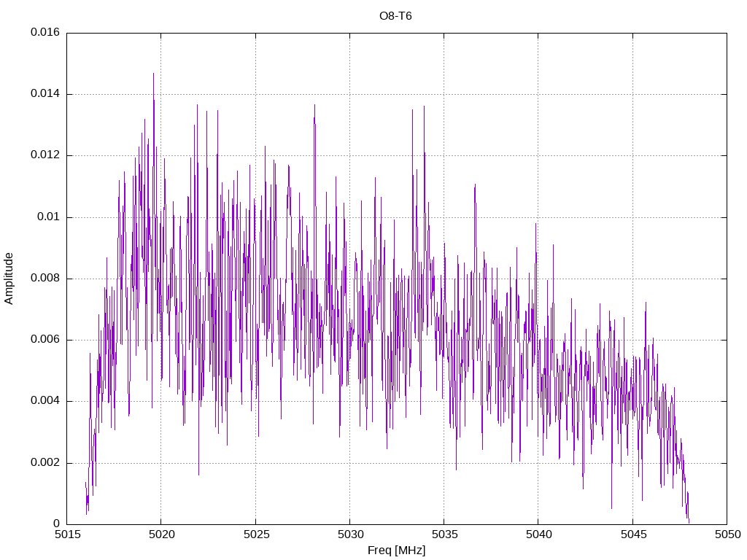Click the 5030 x-axis tick label
The image size is (747, 560).
coord(350,534)
